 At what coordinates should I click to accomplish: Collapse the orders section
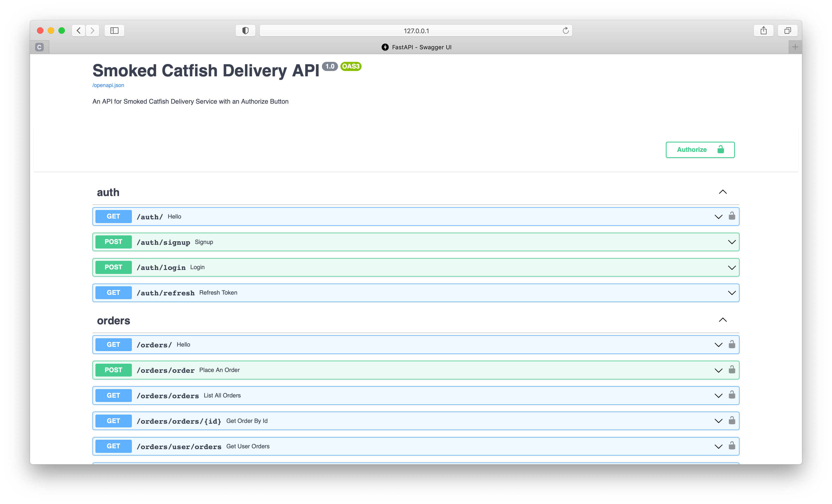pos(723,320)
